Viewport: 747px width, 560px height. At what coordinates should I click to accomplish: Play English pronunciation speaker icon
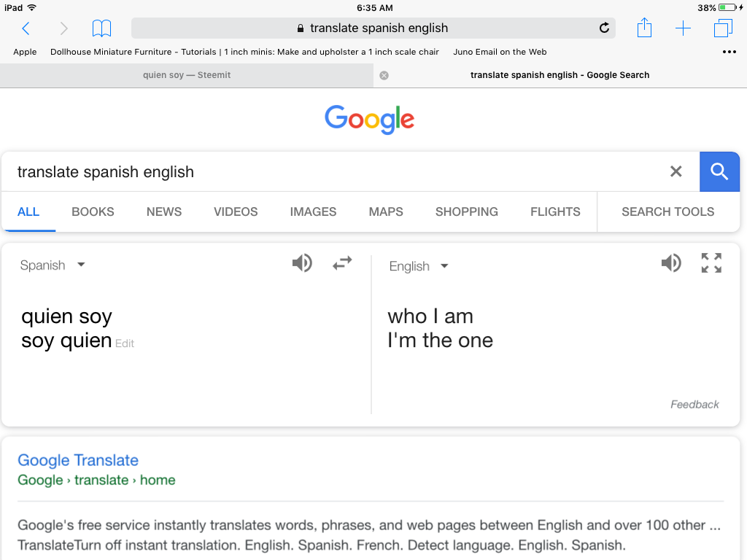(x=671, y=262)
